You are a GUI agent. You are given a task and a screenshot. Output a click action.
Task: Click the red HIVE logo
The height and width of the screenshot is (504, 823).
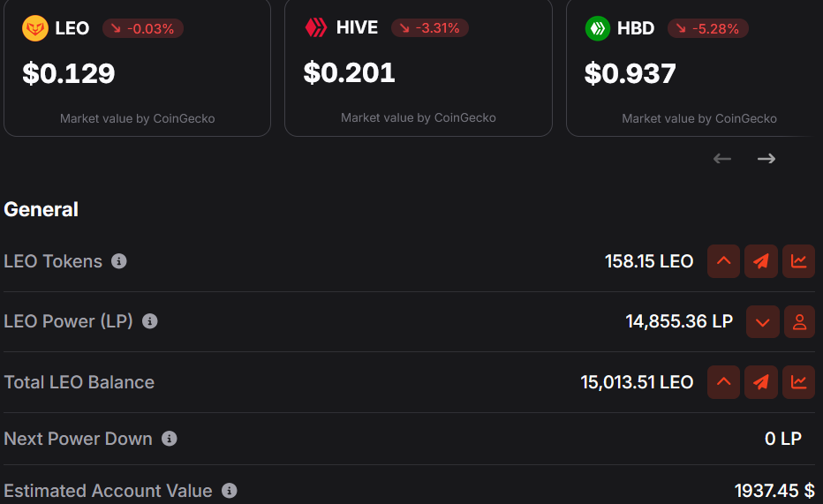click(x=315, y=28)
